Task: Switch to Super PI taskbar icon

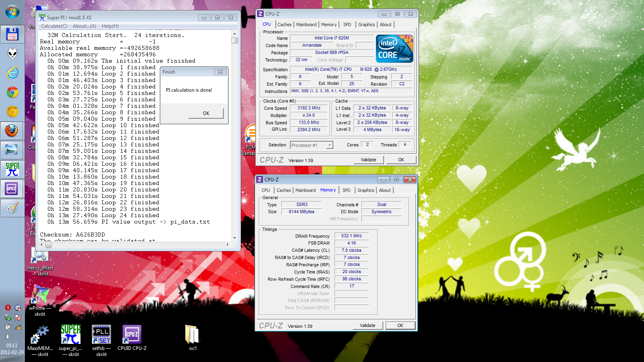Action: (x=12, y=169)
